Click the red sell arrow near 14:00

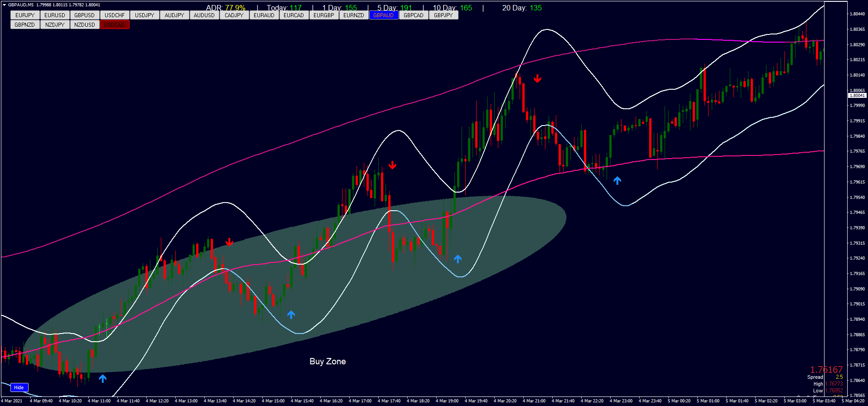tap(229, 242)
